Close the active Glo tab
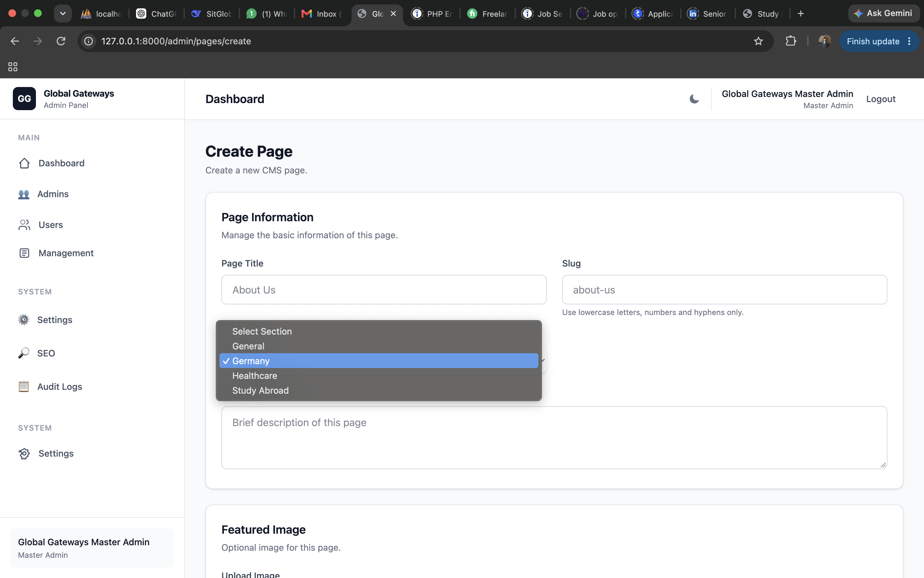The width and height of the screenshot is (924, 578). pos(393,14)
